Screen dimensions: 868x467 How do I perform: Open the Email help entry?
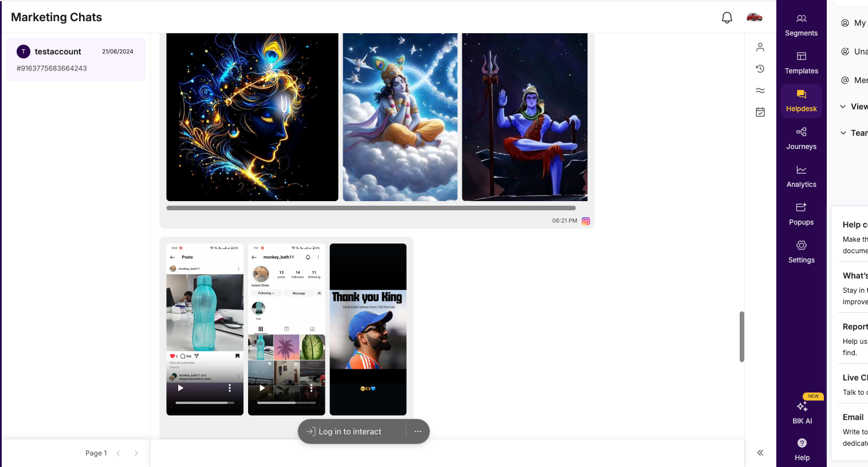[x=854, y=430]
